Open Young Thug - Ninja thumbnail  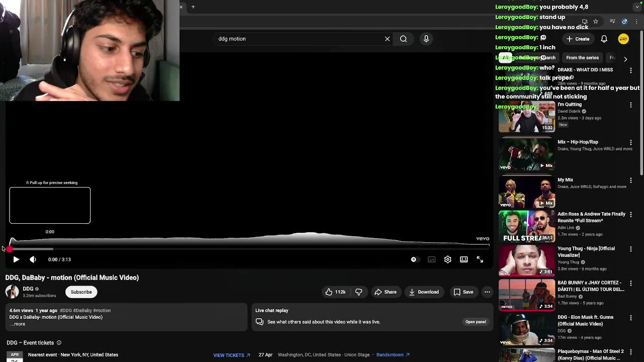click(x=527, y=260)
